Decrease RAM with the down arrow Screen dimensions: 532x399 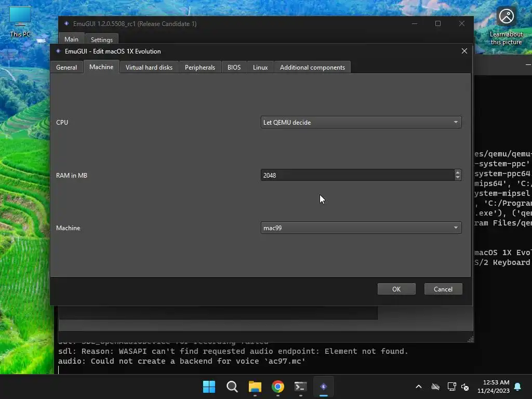458,178
